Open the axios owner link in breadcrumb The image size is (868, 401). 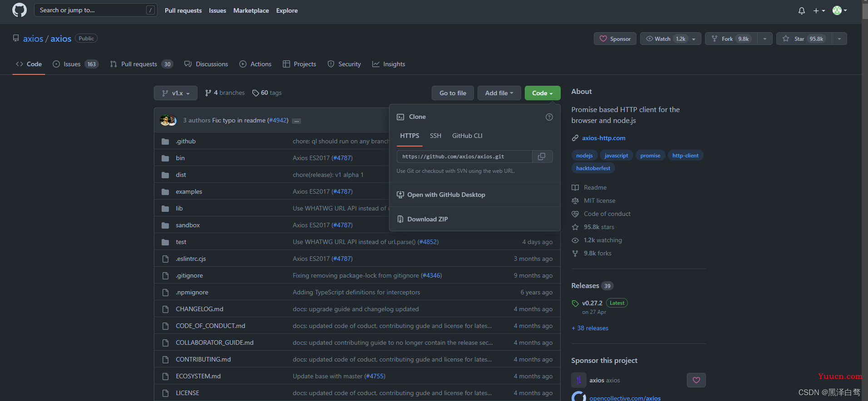pyautogui.click(x=33, y=39)
